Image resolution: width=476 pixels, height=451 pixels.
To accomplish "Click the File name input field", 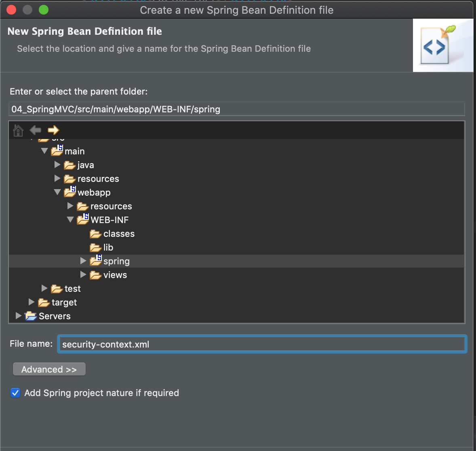I will click(x=262, y=344).
